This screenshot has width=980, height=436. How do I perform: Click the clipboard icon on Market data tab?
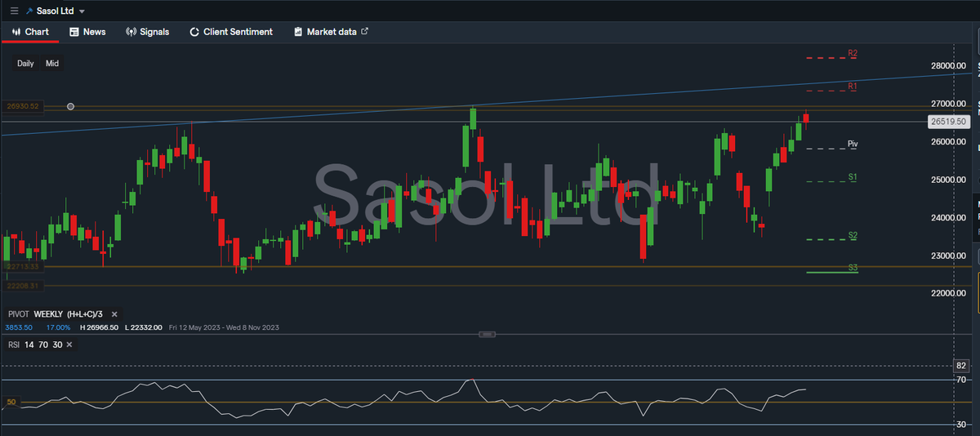click(298, 32)
